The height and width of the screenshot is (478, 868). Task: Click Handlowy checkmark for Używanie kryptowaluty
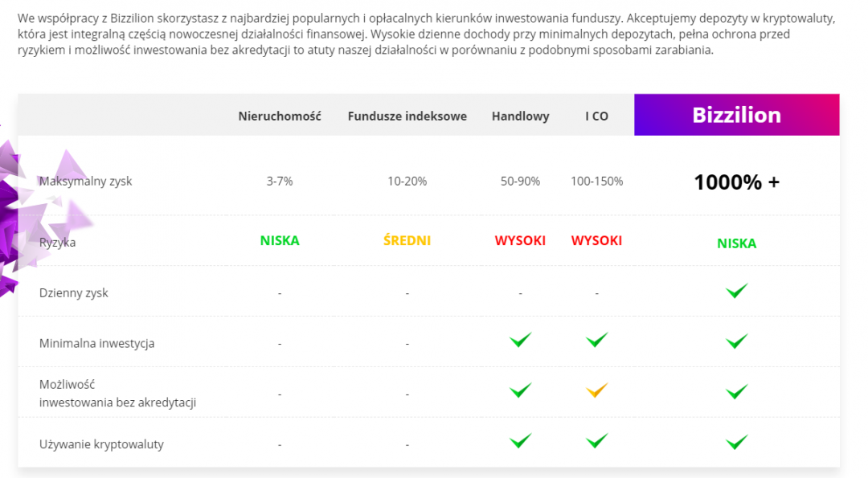pyautogui.click(x=520, y=441)
